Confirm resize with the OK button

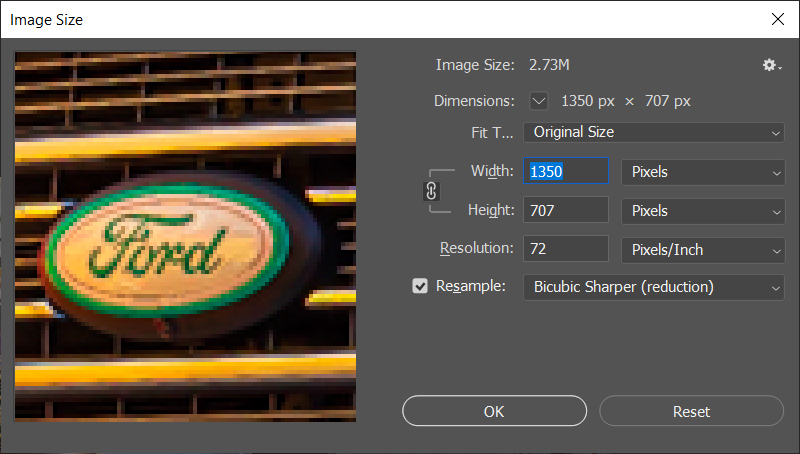(x=494, y=411)
